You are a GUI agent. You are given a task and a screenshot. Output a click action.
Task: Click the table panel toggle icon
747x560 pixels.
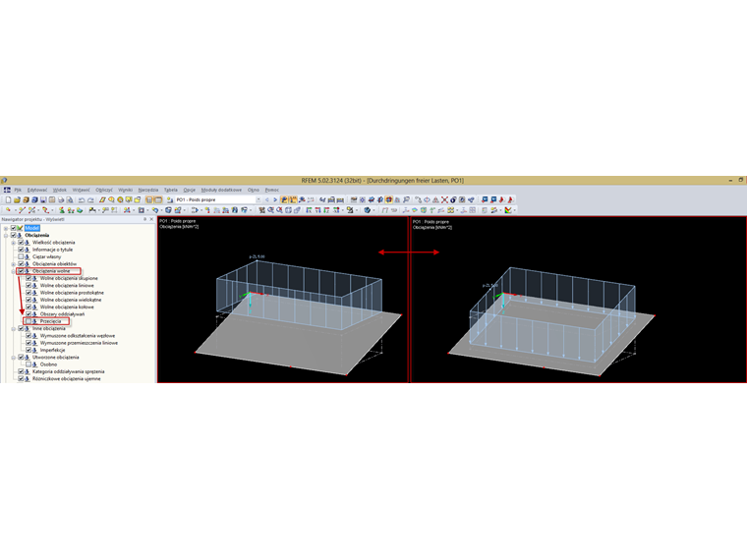coord(158,200)
